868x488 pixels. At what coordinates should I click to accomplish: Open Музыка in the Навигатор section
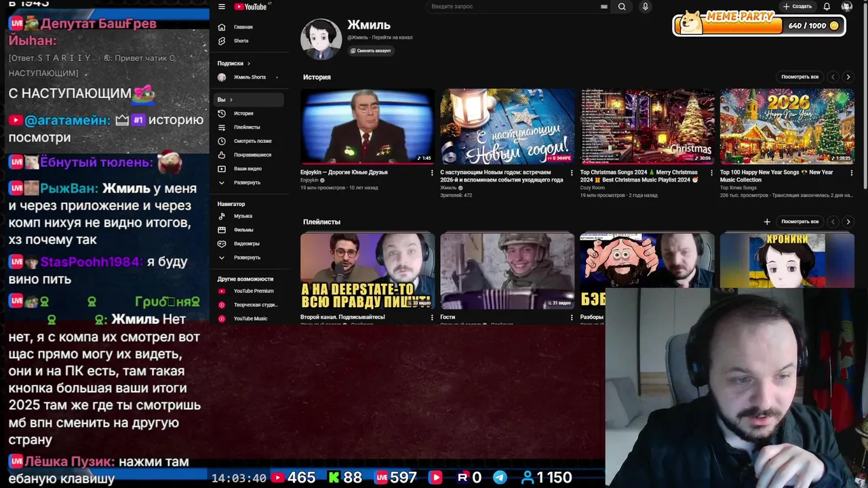[x=249, y=216]
